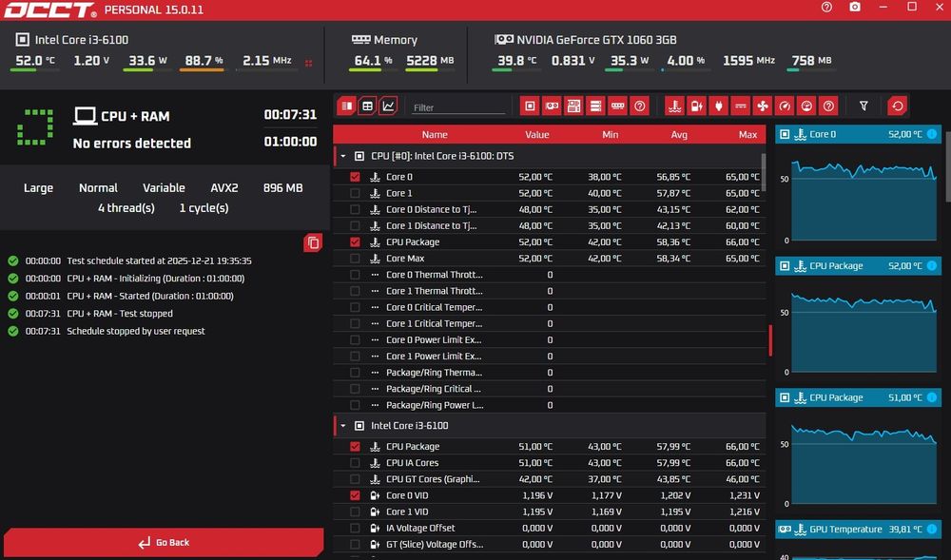
Task: Collapse the lower Intel Core i3-6100 sensor group
Action: coord(343,426)
